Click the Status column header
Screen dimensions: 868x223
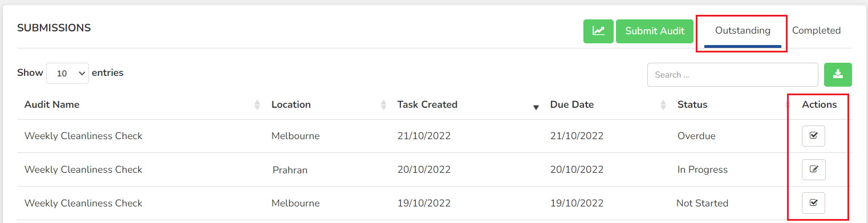click(692, 104)
